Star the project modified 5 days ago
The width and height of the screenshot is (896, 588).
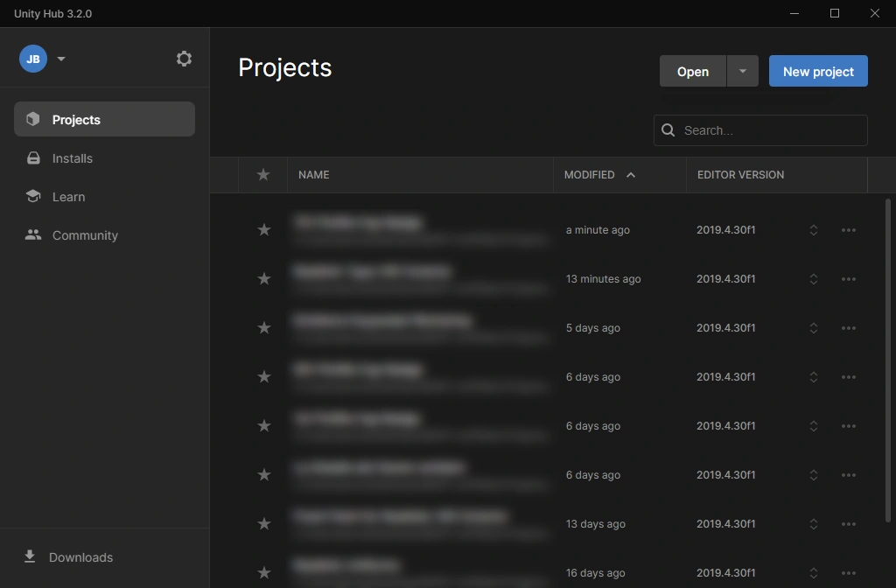point(264,328)
